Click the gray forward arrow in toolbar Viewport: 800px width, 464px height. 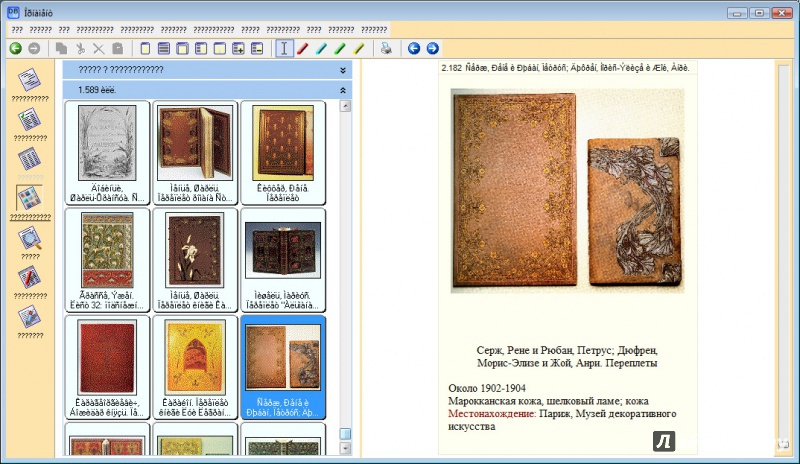pos(34,48)
